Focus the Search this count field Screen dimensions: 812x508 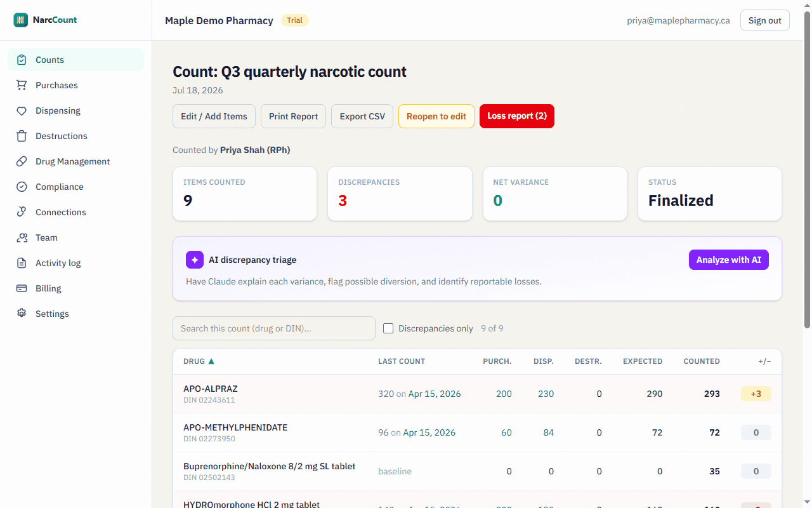(274, 328)
